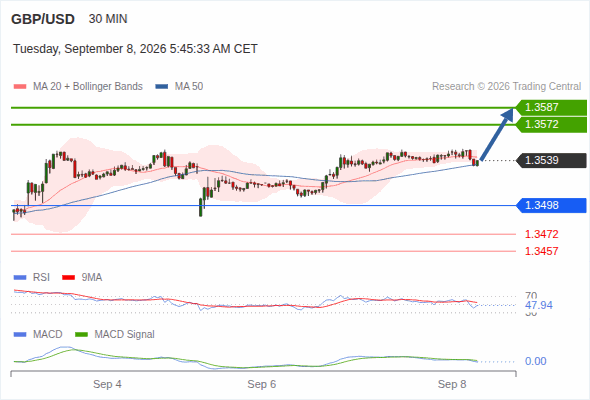Click the Sep 8 date axis label

tap(452, 384)
